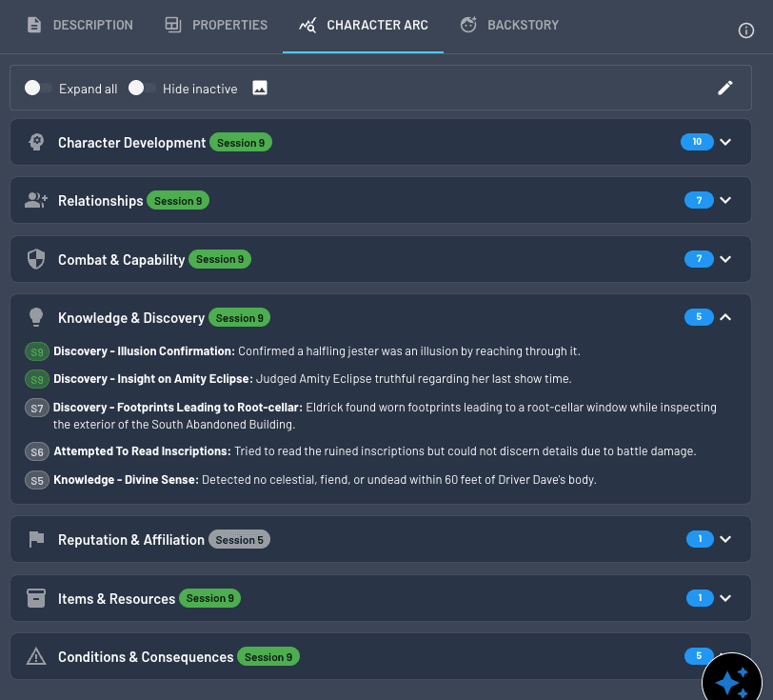
Task: Open the edit pencil tool
Action: [x=725, y=88]
